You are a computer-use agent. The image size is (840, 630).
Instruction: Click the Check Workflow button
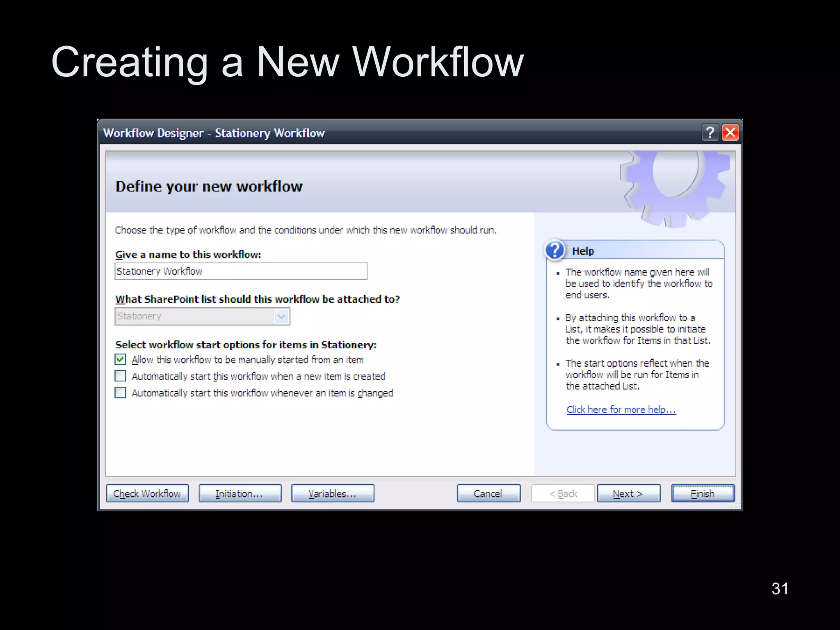[147, 493]
